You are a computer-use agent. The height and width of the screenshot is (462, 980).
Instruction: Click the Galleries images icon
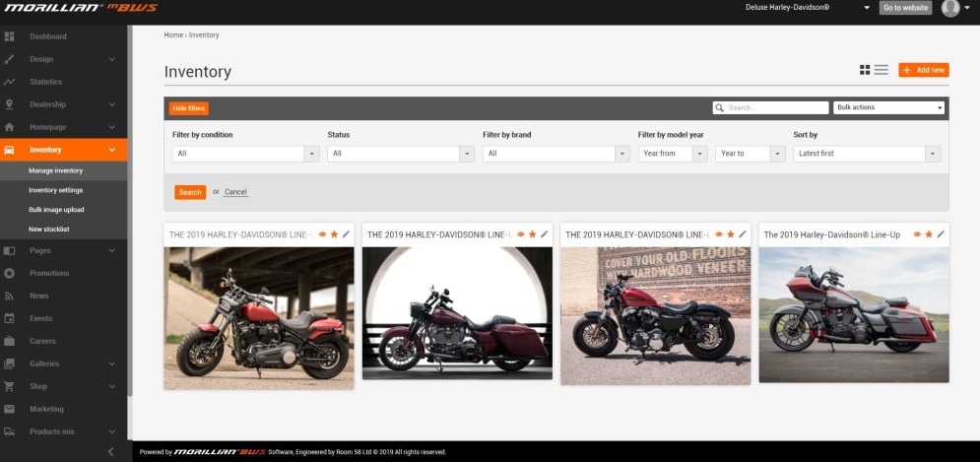pyautogui.click(x=10, y=363)
